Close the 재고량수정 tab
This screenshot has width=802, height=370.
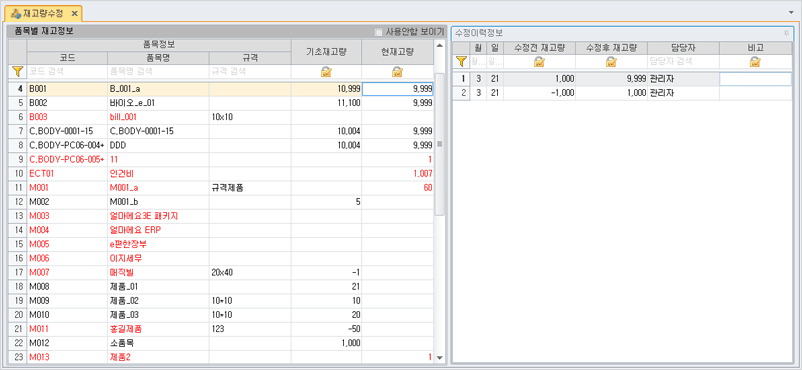[x=74, y=13]
